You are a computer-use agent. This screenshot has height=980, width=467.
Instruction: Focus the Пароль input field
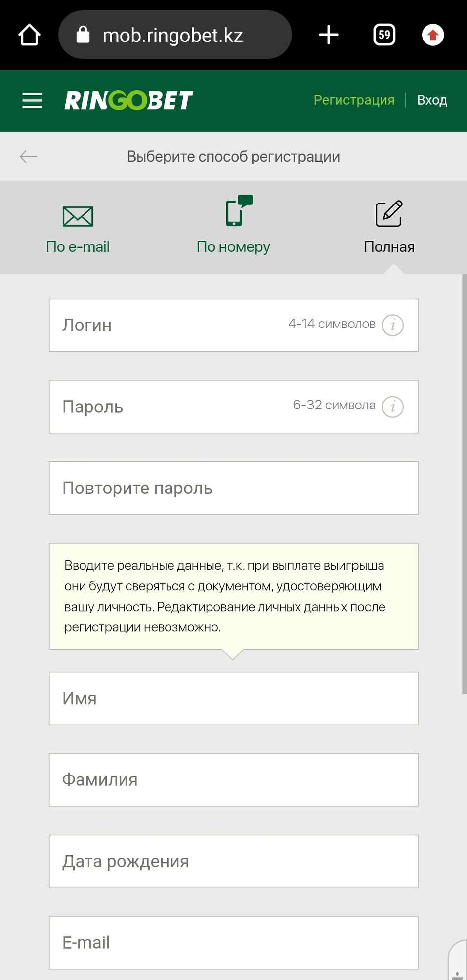(x=234, y=407)
